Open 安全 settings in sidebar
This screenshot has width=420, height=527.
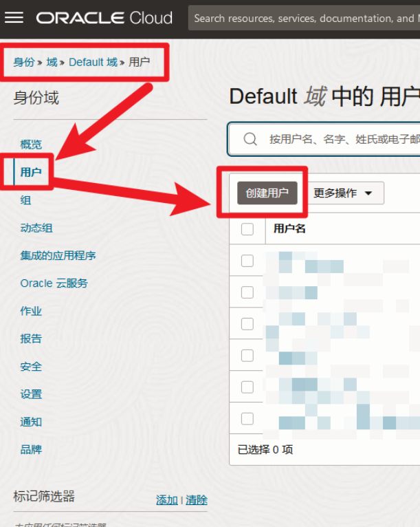31,367
